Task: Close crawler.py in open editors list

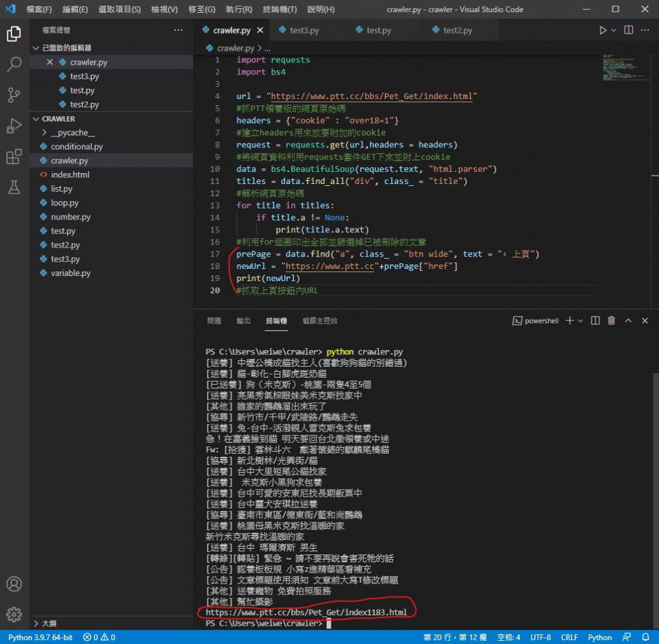Action: 50,62
